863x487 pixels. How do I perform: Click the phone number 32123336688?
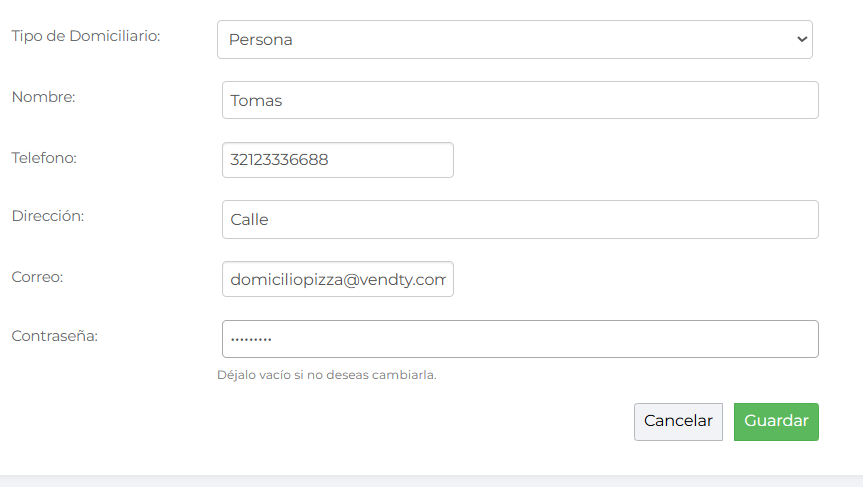279,160
